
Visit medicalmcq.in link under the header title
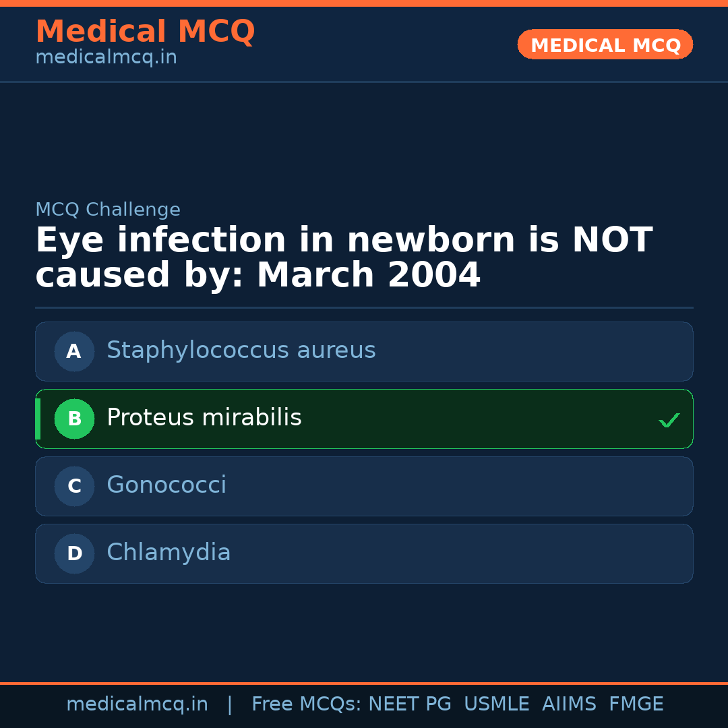point(106,58)
